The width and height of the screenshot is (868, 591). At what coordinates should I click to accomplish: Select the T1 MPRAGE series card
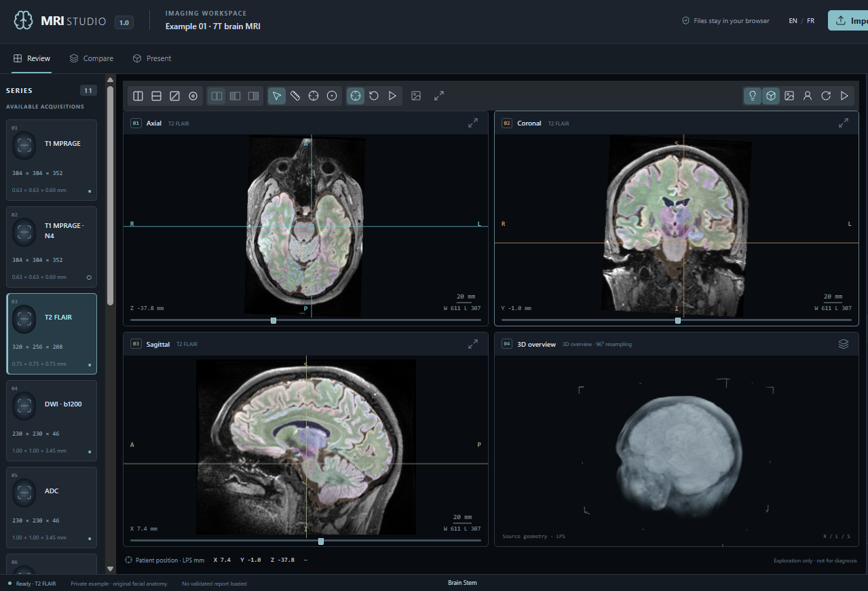pyautogui.click(x=52, y=160)
